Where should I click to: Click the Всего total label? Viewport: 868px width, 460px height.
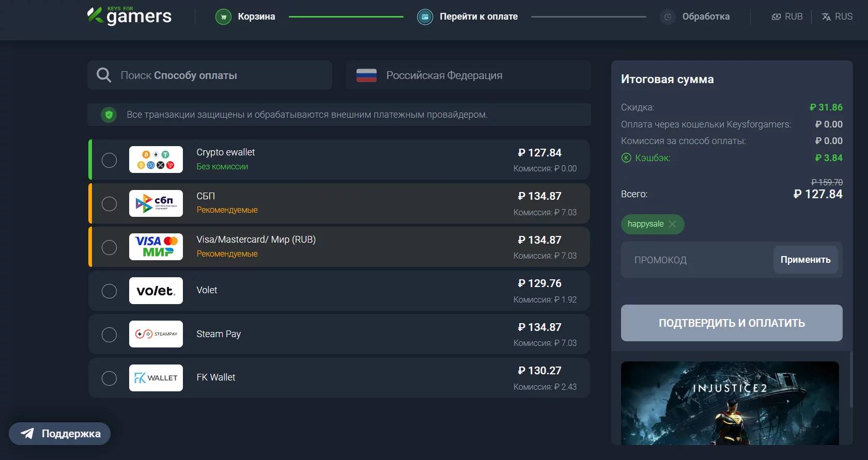click(634, 194)
